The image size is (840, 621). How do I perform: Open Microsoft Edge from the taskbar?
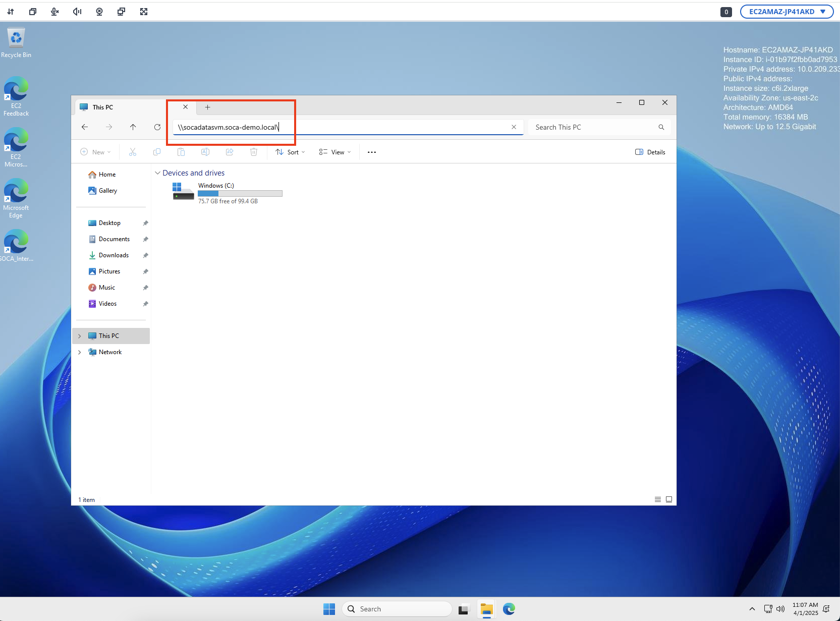(x=509, y=609)
